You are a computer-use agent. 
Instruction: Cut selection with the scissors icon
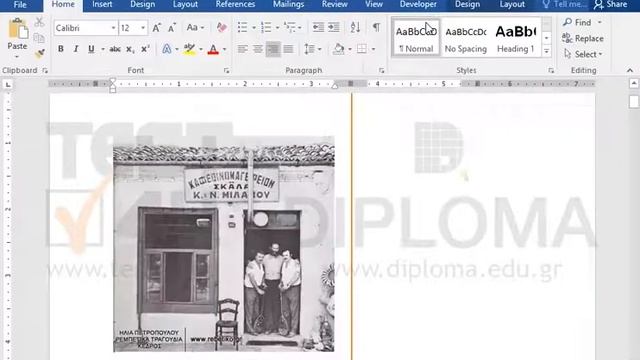pyautogui.click(x=39, y=22)
